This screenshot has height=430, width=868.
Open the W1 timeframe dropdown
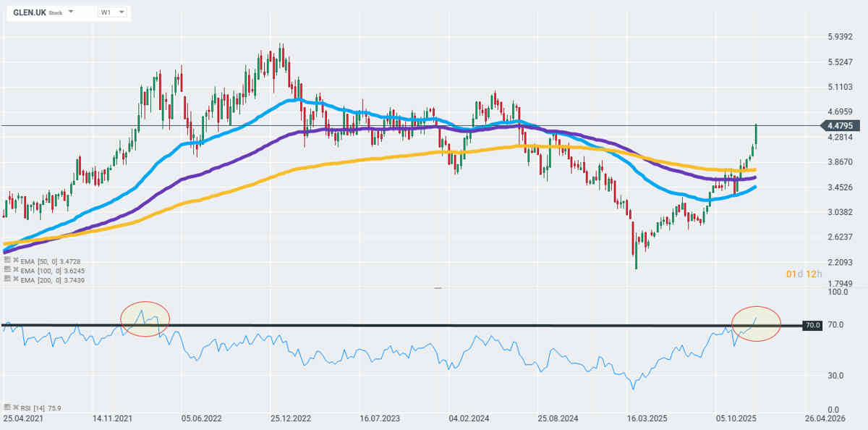(x=113, y=12)
